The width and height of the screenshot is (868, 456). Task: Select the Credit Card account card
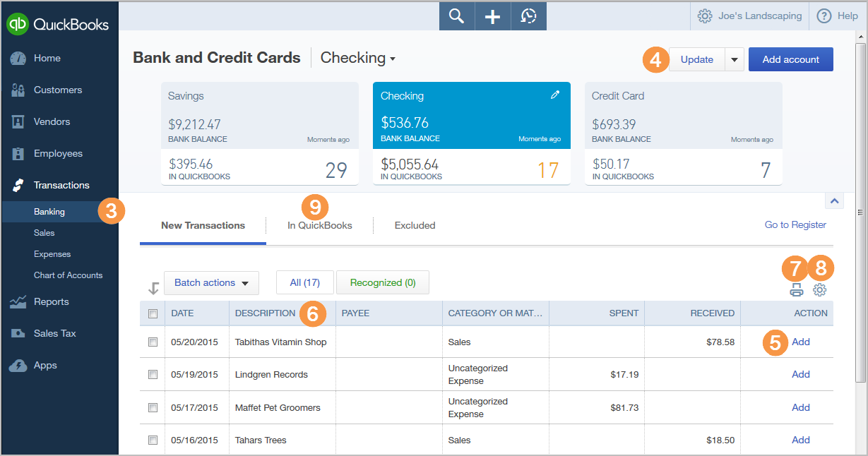684,133
